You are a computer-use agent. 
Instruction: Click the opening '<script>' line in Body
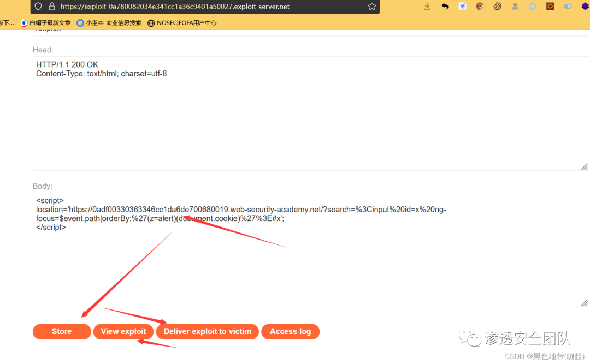pyautogui.click(x=50, y=200)
